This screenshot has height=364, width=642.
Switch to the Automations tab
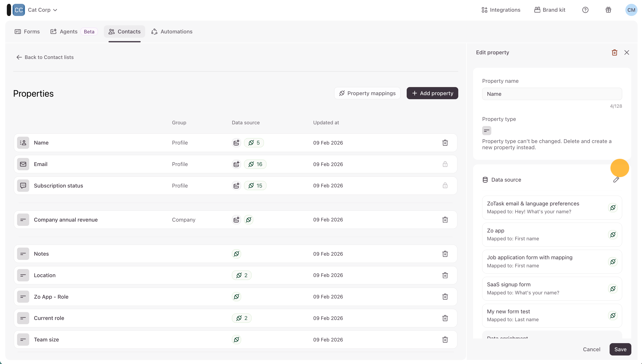click(172, 32)
